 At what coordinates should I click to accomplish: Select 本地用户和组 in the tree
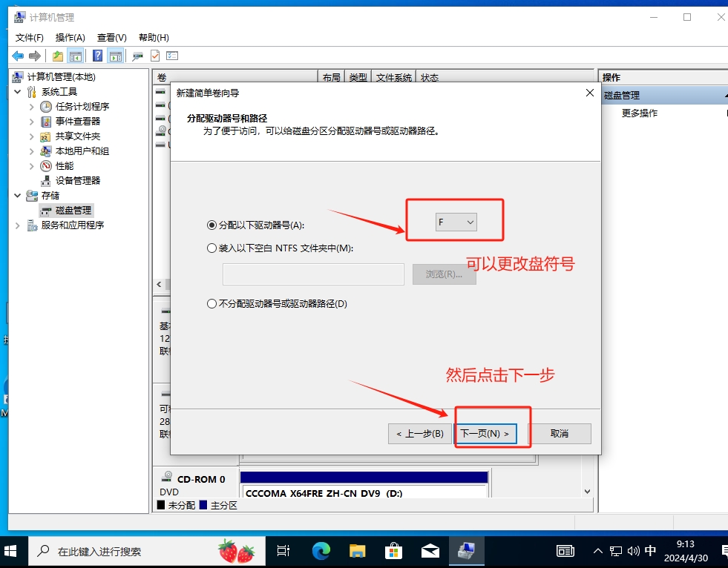[x=82, y=151]
